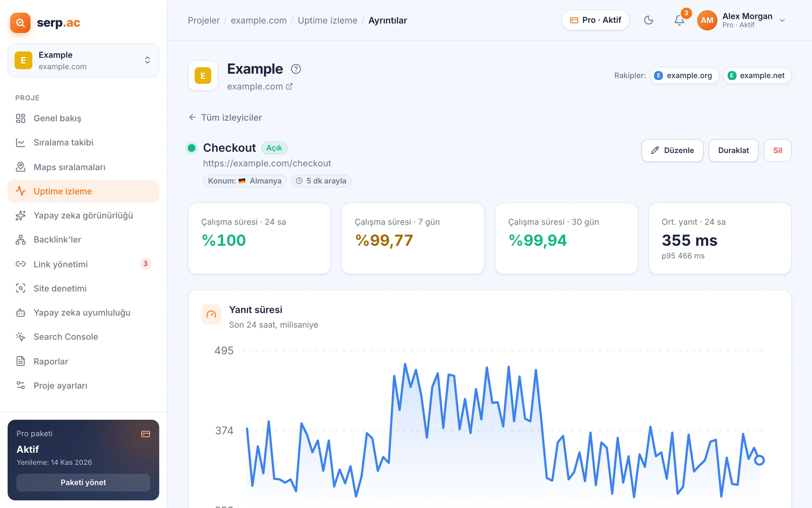
Task: Delete the monitor with the Sil button
Action: (x=777, y=150)
